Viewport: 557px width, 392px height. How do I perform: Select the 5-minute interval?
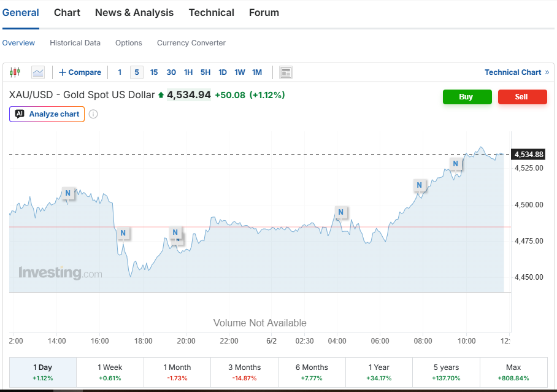point(137,72)
